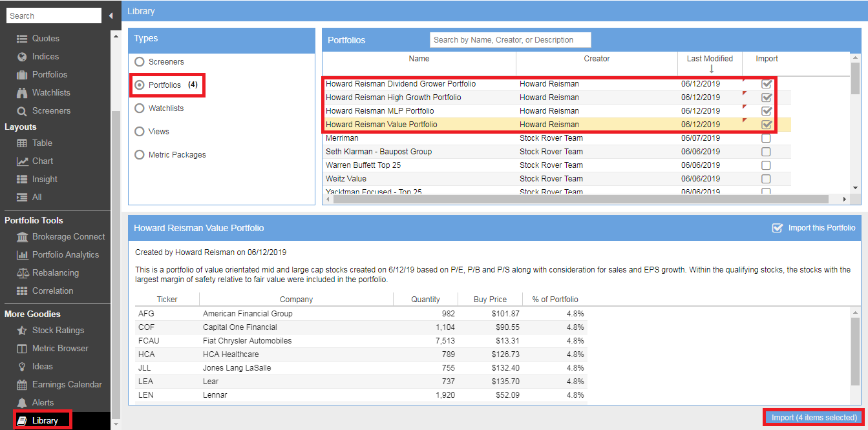
Task: Select the Metric Packages radio button
Action: (139, 155)
